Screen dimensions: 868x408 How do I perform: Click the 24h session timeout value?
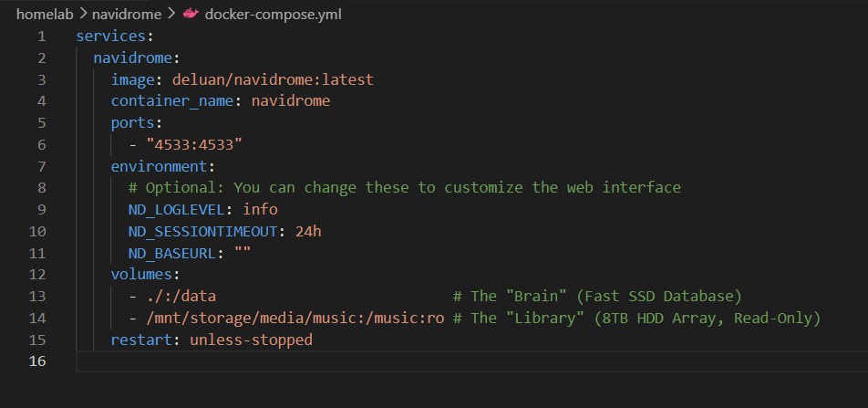tap(308, 231)
